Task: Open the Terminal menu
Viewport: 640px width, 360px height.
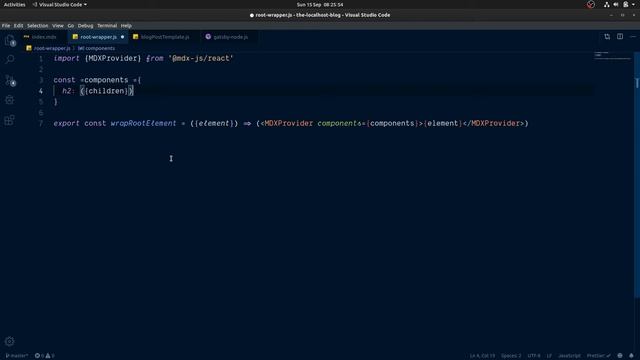Action: coord(107,25)
